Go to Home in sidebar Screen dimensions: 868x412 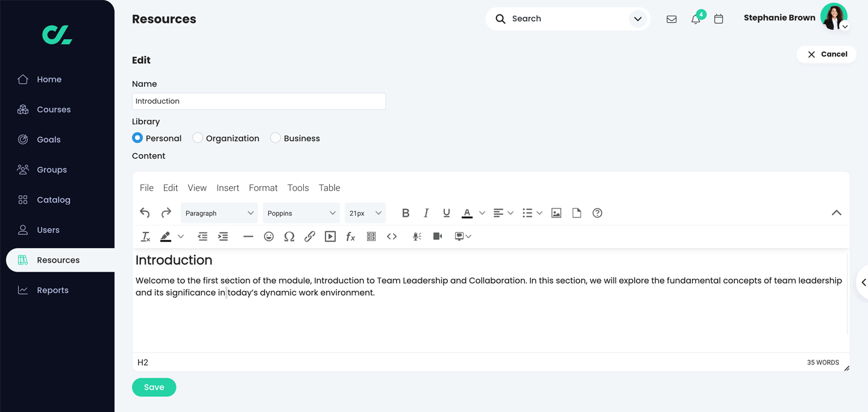click(x=49, y=80)
